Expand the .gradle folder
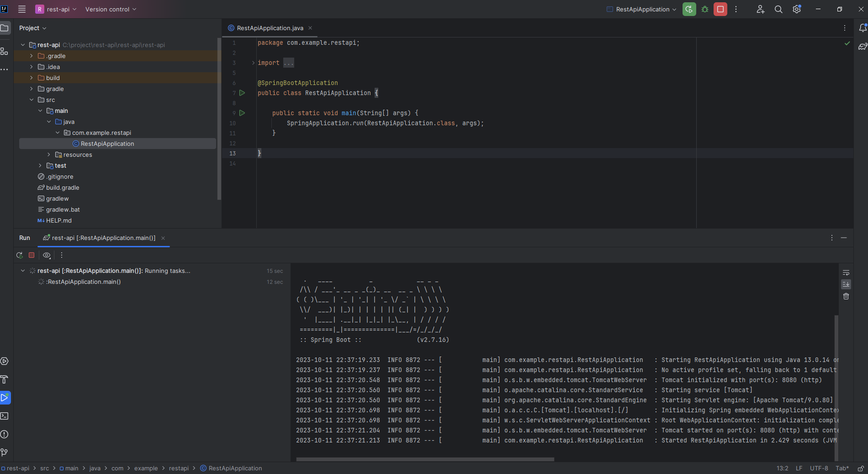The height and width of the screenshot is (474, 868). coord(31,56)
